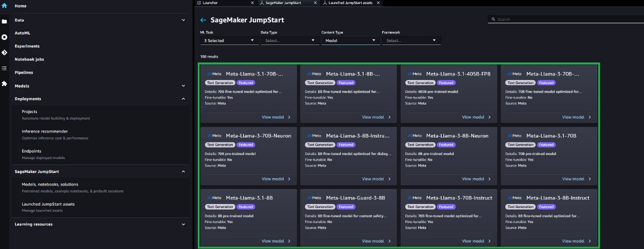The image size is (644, 249).
Task: Switch to the SageMaker JumpStart tab
Action: tap(288, 3)
